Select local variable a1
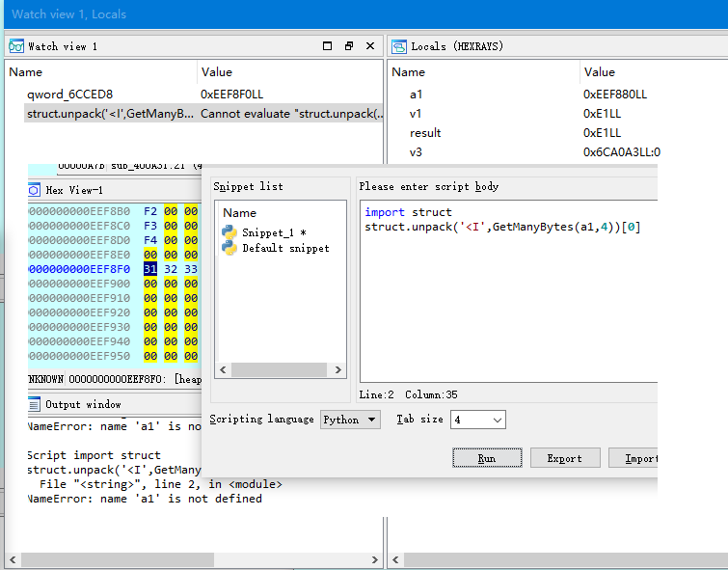This screenshot has width=728, height=570. point(416,95)
